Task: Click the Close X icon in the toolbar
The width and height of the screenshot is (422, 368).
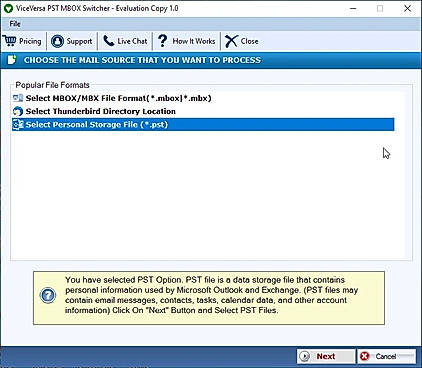Action: [x=231, y=41]
